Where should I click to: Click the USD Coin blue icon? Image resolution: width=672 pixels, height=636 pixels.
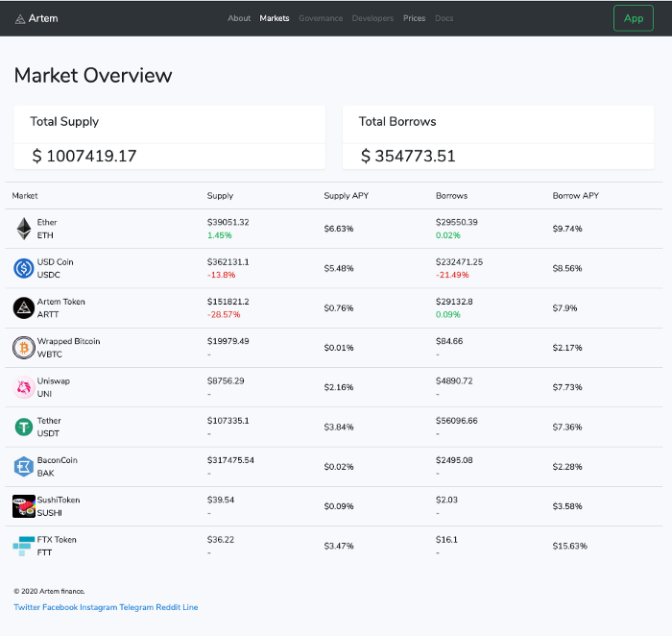[x=24, y=268]
